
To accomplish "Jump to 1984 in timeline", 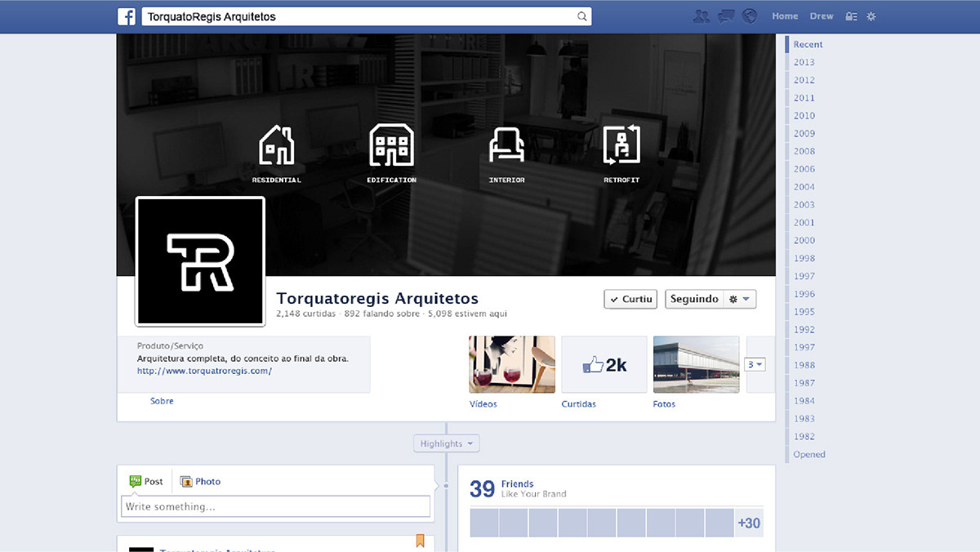I will point(804,401).
